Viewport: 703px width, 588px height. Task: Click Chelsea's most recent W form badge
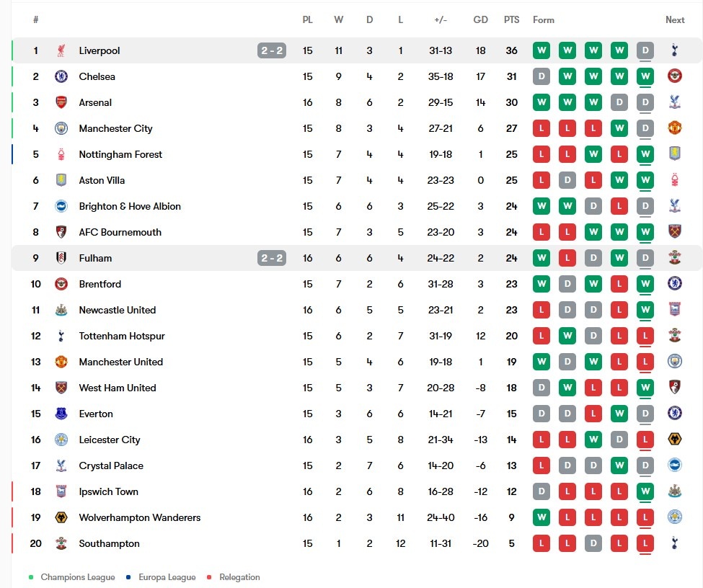[645, 76]
